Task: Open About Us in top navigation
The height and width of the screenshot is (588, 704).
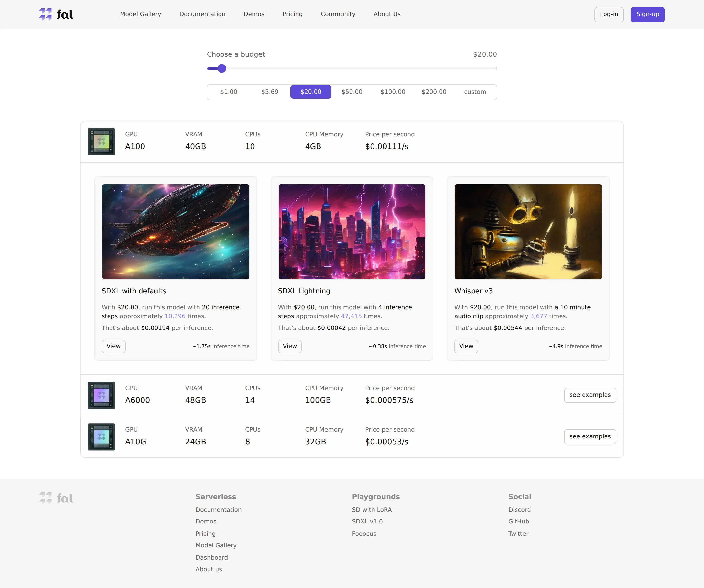Action: coord(387,14)
